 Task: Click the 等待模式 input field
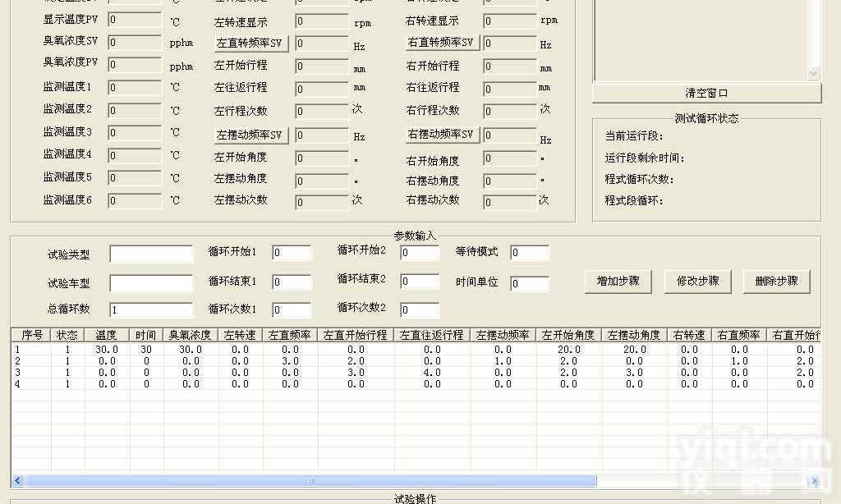point(529,253)
